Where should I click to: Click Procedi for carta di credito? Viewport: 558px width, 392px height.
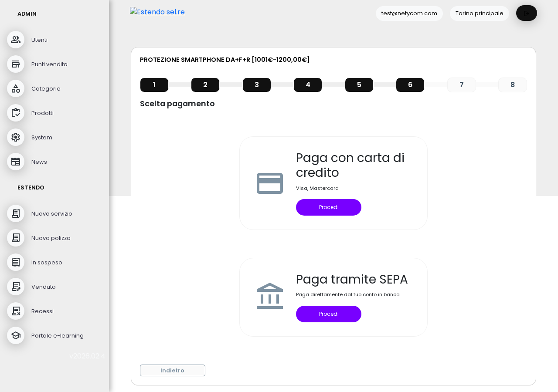[x=328, y=207]
